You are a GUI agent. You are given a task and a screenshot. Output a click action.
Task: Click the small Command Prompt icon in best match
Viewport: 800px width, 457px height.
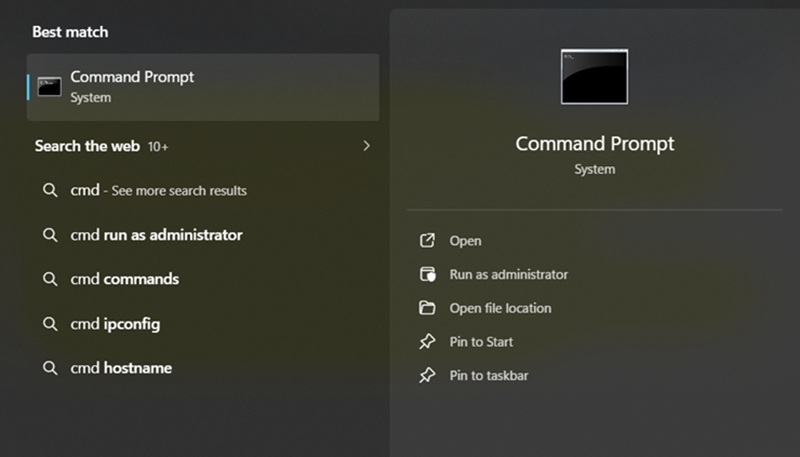tap(49, 87)
